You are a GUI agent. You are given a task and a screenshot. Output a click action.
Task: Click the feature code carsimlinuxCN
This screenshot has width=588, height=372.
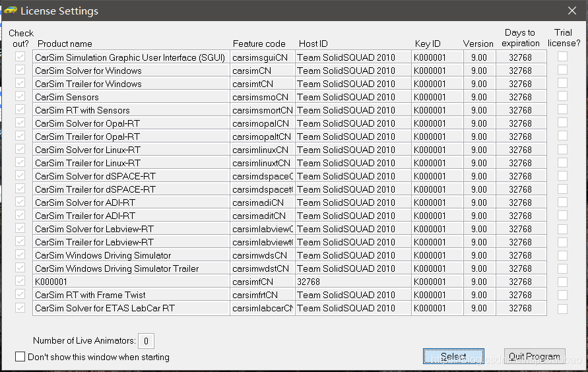point(263,150)
